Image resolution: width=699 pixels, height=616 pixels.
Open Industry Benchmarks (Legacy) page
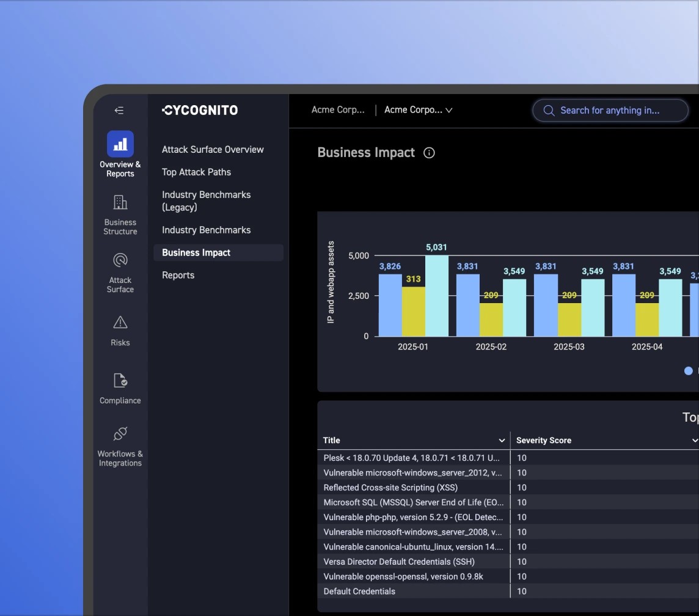pyautogui.click(x=206, y=201)
